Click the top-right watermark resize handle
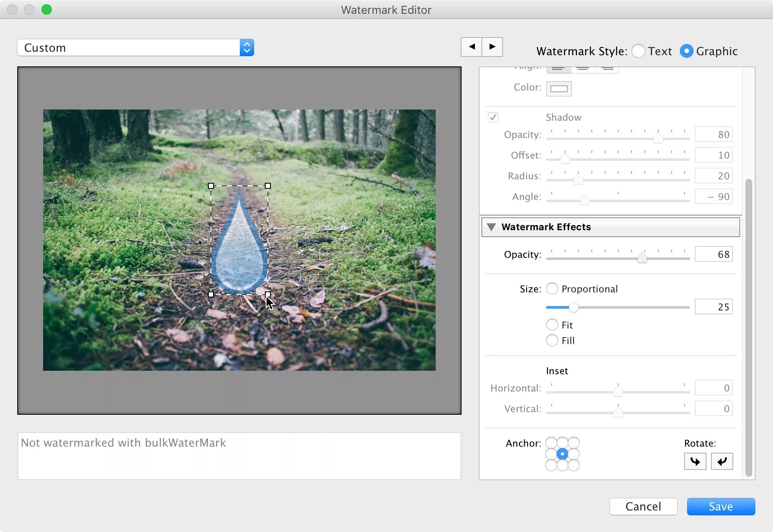Screen dimensions: 773x532 tap(268, 186)
